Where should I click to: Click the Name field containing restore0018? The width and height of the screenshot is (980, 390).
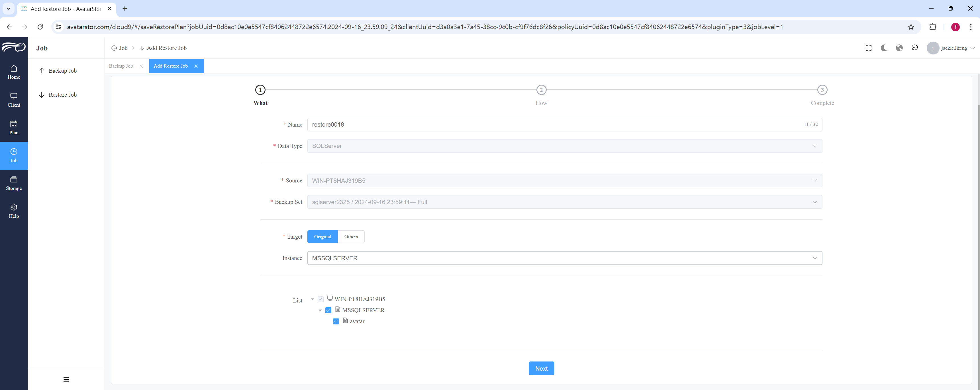tap(565, 125)
